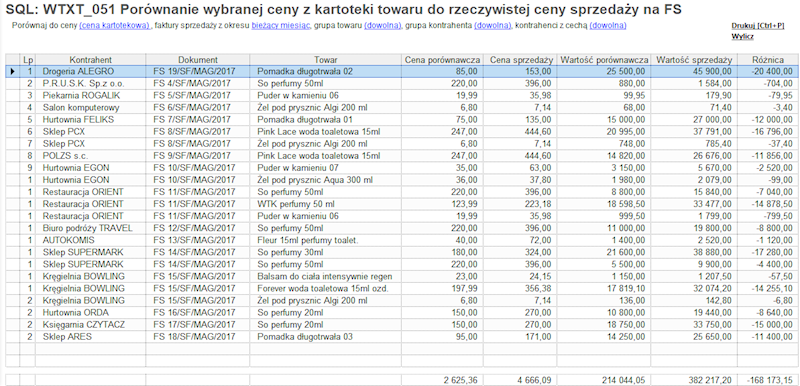
Task: Open the 'dowolna' link after 'grupa kontrahenta'
Action: click(492, 25)
